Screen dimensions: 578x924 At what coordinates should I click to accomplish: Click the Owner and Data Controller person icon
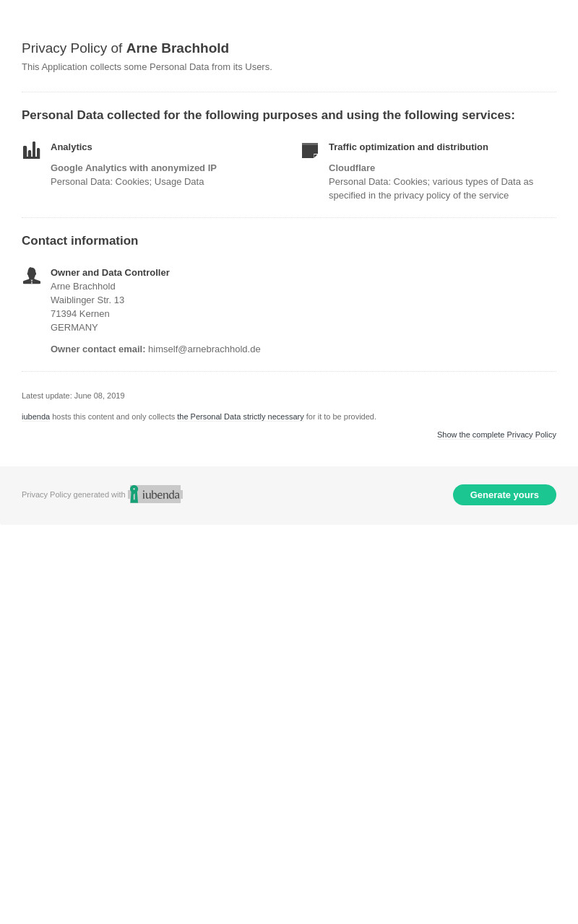(x=32, y=276)
